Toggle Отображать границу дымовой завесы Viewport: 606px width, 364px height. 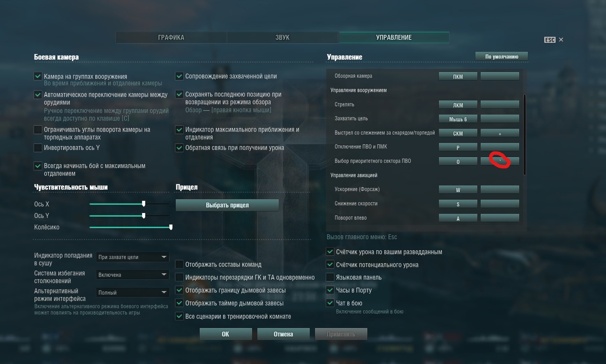pyautogui.click(x=179, y=290)
